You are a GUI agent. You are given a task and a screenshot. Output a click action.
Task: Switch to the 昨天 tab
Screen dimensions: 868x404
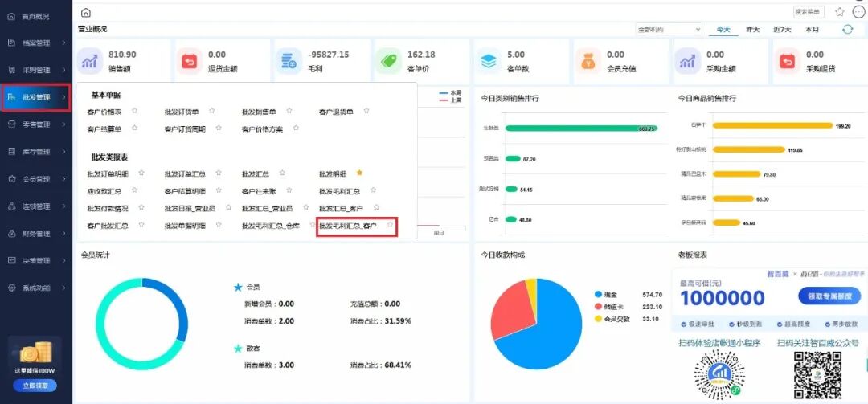point(753,30)
